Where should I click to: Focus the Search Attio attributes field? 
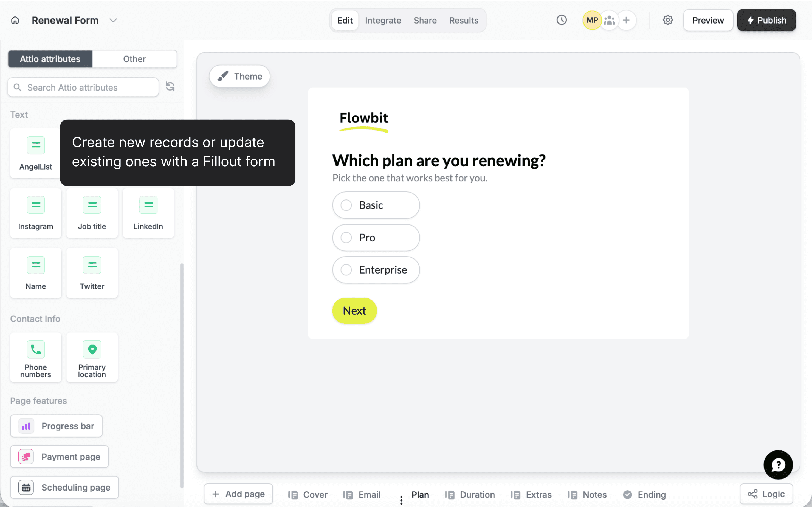point(83,88)
